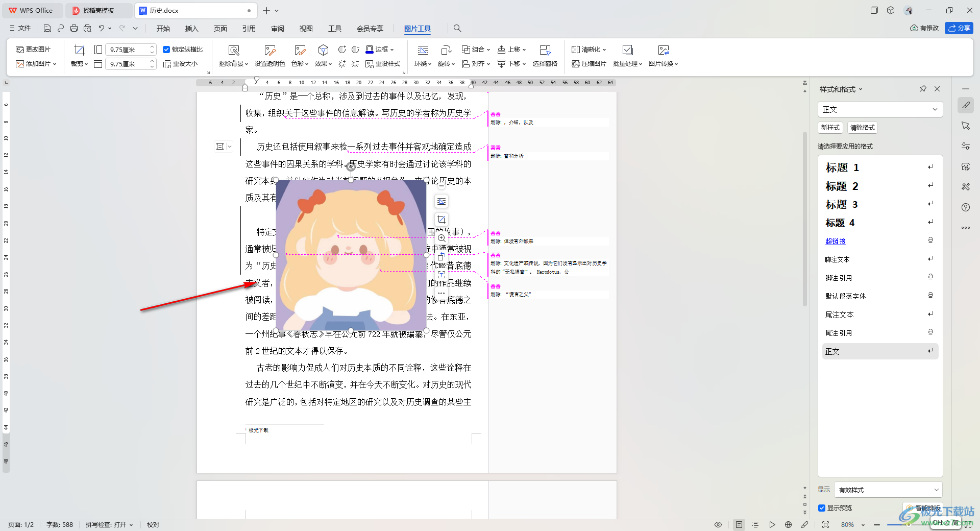Open the 效果 effects dropdown
980x531 pixels.
323,56
